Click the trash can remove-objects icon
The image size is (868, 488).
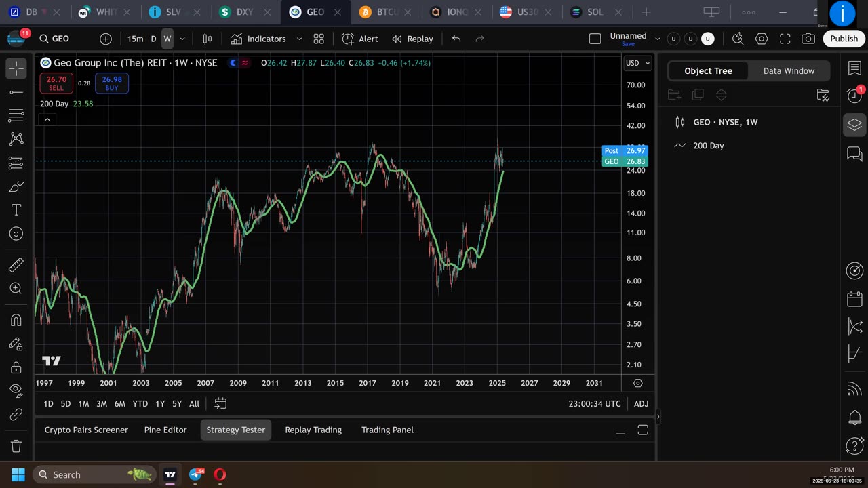coord(16,445)
